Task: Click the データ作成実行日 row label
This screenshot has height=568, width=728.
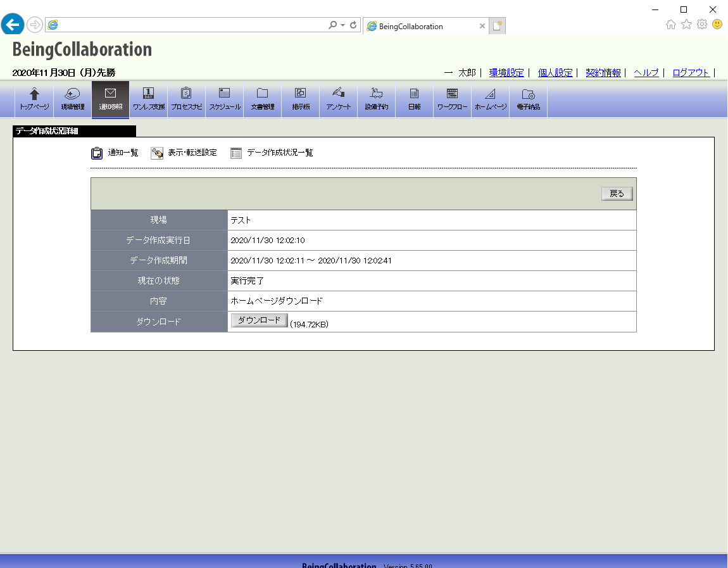Action: [x=159, y=241]
